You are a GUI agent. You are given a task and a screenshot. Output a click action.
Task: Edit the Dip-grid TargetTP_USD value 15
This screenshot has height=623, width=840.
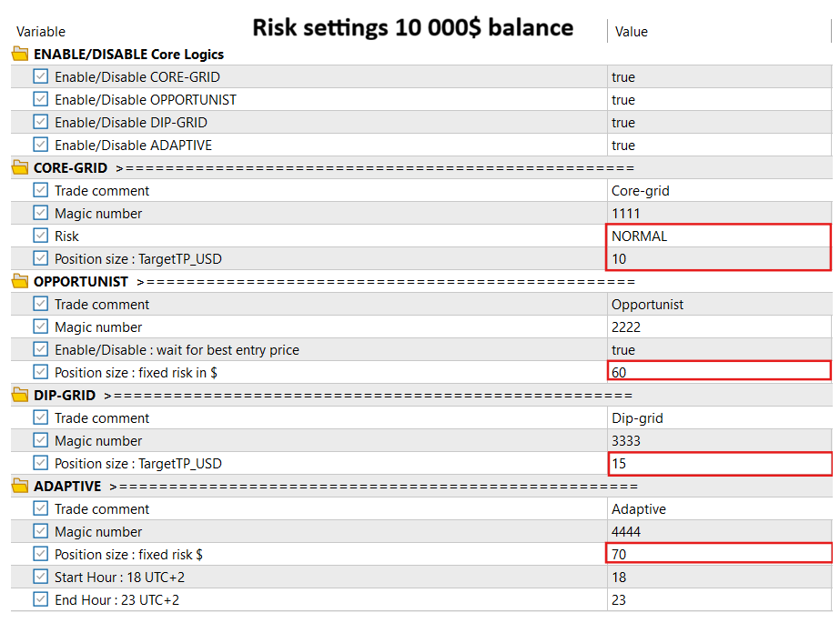718,463
